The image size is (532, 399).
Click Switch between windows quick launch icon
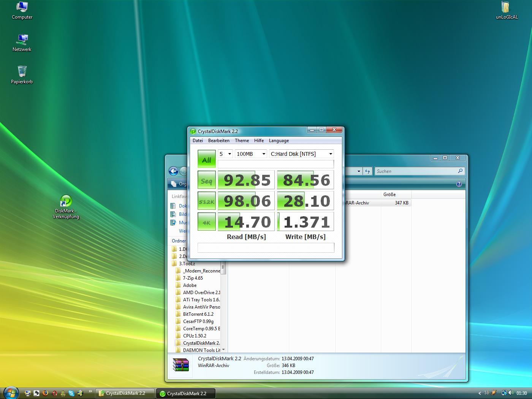click(36, 393)
